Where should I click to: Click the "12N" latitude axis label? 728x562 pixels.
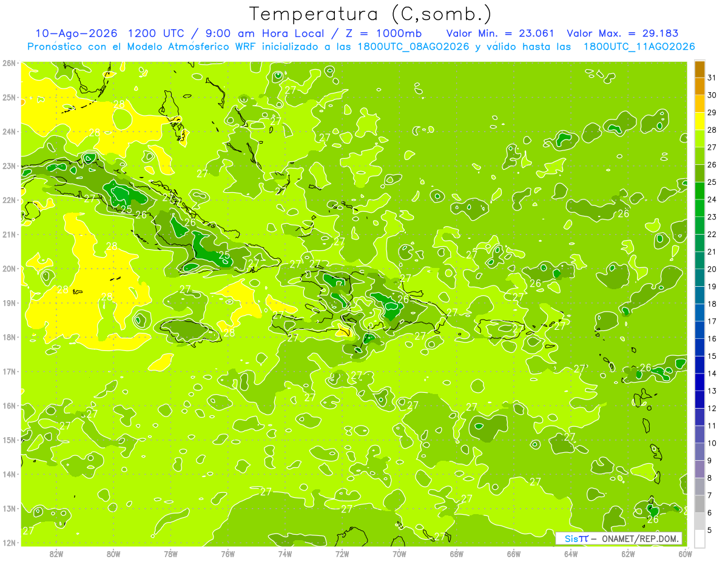[9, 543]
